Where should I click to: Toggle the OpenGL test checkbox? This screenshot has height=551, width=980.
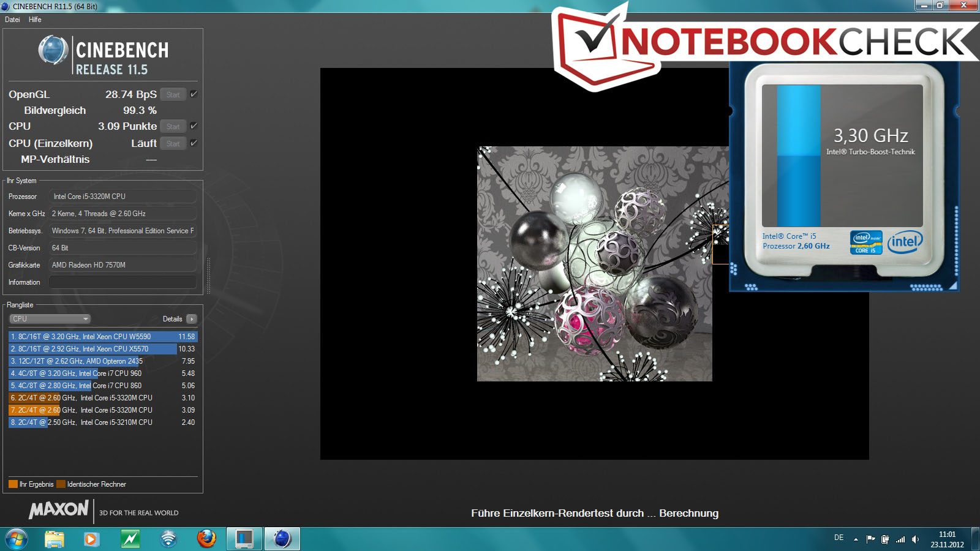click(194, 94)
